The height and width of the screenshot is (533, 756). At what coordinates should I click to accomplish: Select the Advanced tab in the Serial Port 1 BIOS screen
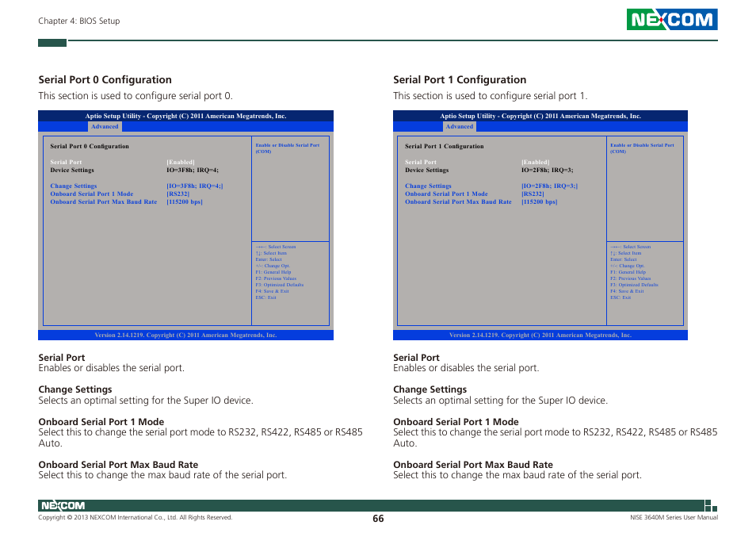460,126
